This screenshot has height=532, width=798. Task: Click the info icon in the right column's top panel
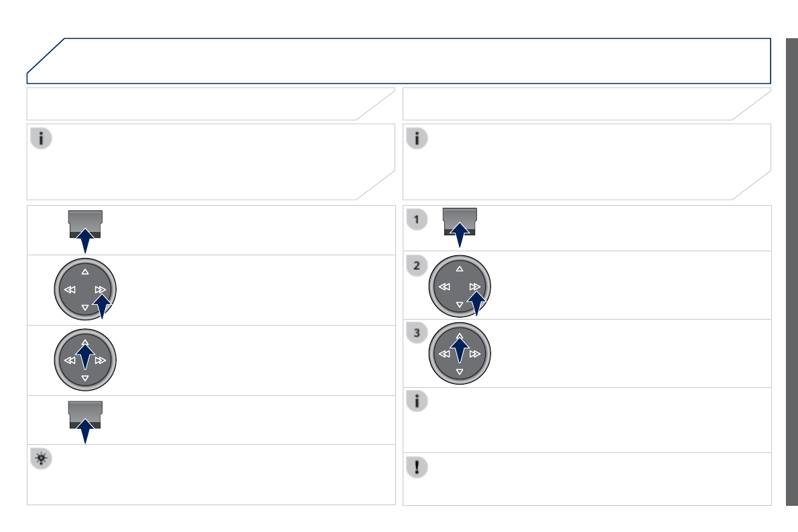tap(417, 139)
